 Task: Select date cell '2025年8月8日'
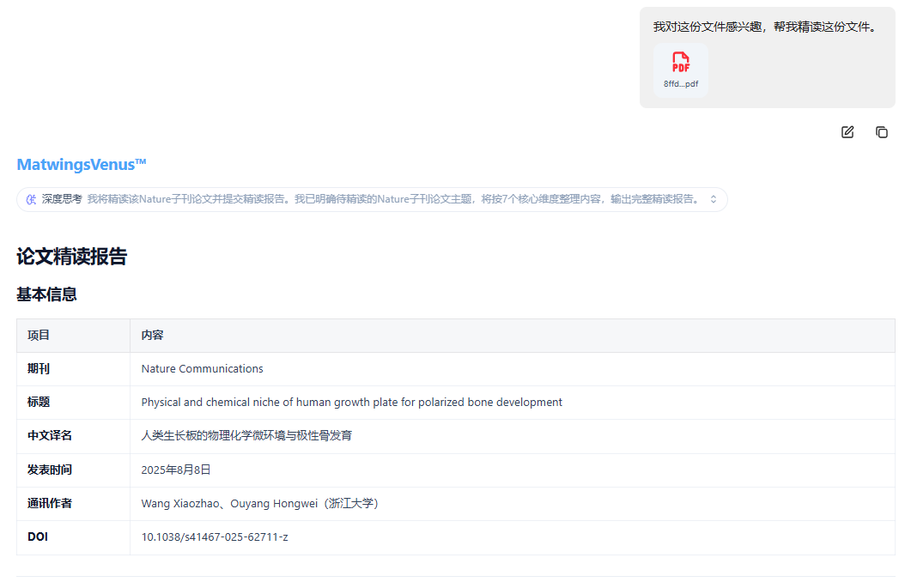176,470
